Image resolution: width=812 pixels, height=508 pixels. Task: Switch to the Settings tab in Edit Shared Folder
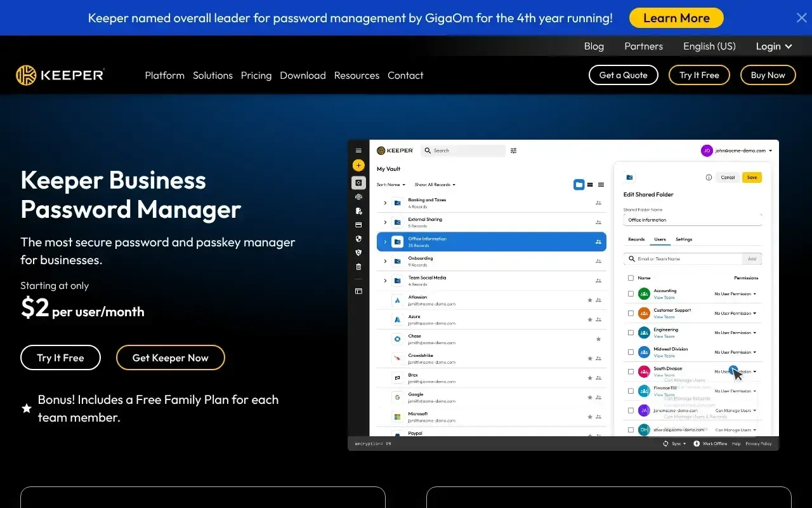click(x=683, y=239)
